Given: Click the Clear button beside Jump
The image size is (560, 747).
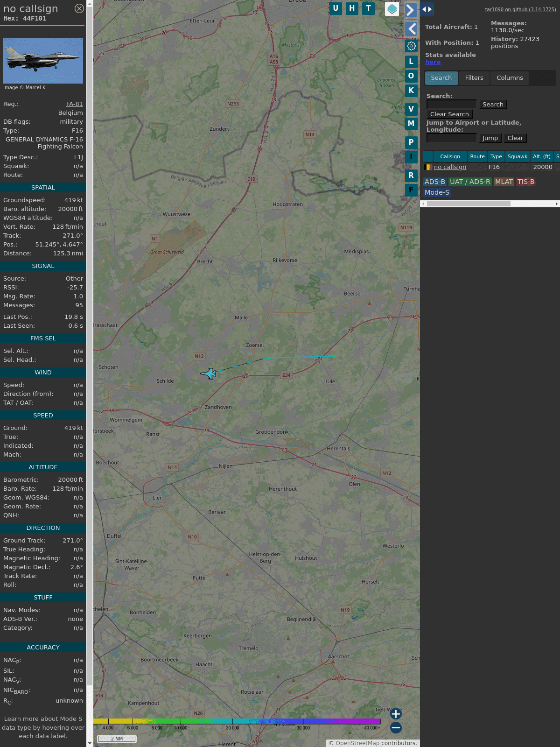Looking at the screenshot, I should click(x=515, y=138).
